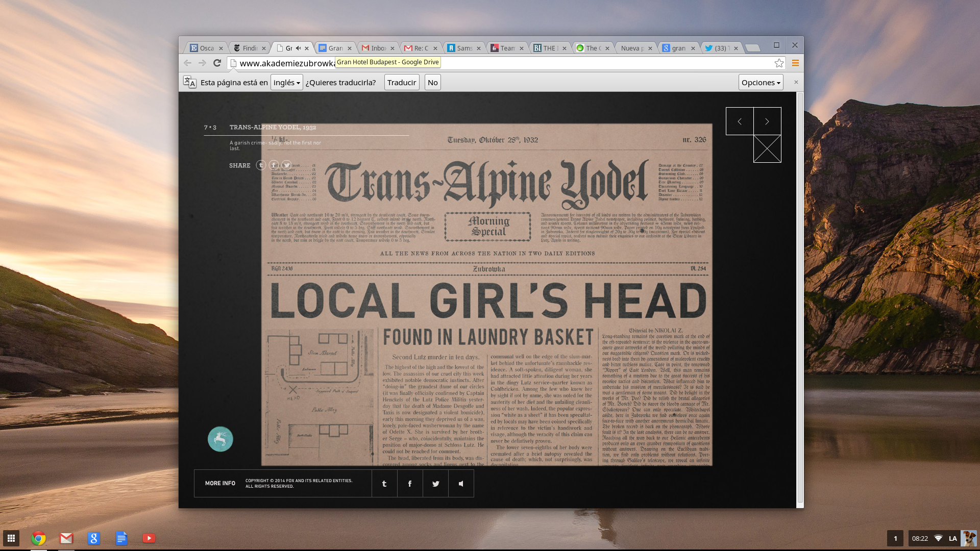Click the teal stag emblem button
This screenshot has width=980, height=551.
click(220, 439)
